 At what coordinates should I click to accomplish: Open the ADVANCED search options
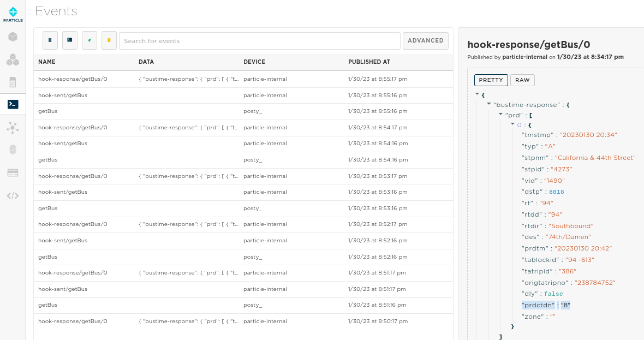[x=425, y=40]
